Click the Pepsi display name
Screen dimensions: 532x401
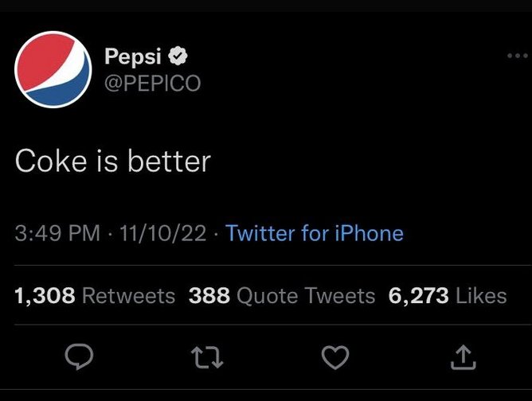tap(133, 56)
